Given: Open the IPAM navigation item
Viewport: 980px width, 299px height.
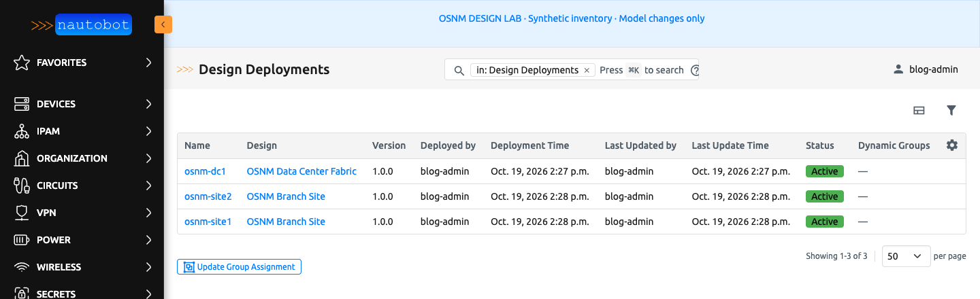Looking at the screenshot, I should pos(82,131).
